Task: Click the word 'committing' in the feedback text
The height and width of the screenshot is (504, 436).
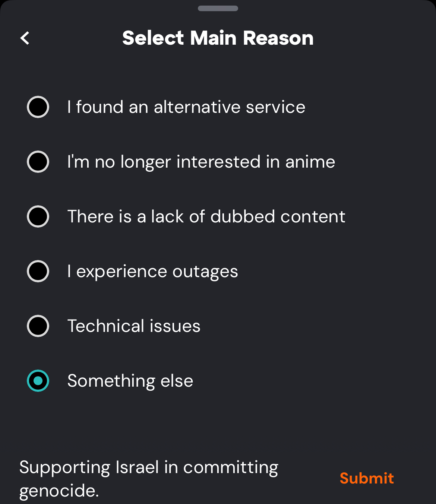Action: pos(231,468)
